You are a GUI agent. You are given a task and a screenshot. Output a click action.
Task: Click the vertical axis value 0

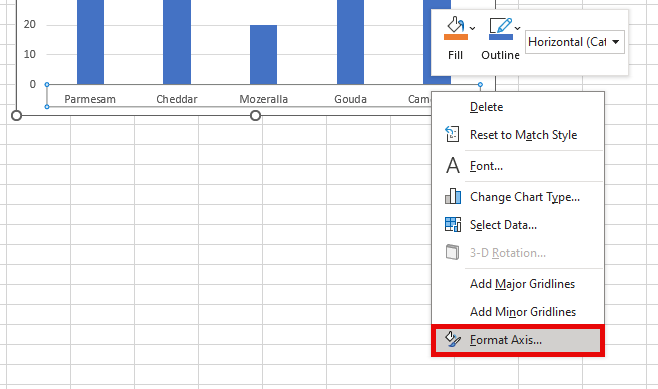33,84
